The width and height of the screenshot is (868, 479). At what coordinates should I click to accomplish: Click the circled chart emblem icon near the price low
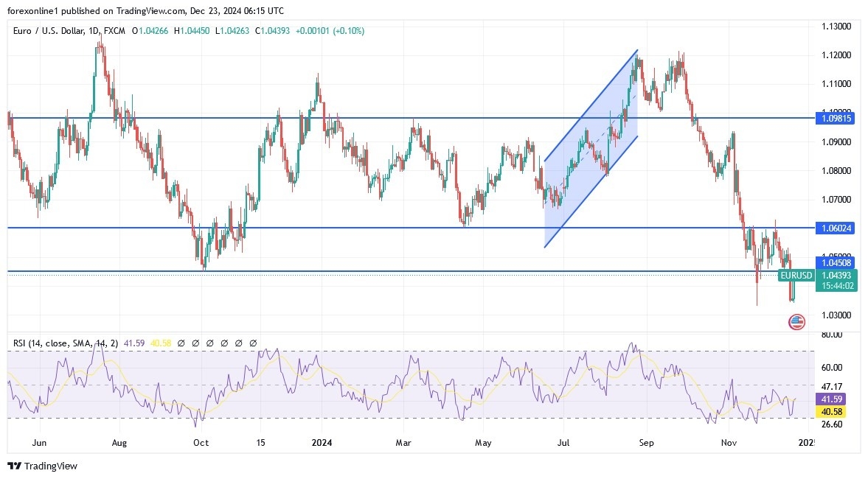point(796,322)
